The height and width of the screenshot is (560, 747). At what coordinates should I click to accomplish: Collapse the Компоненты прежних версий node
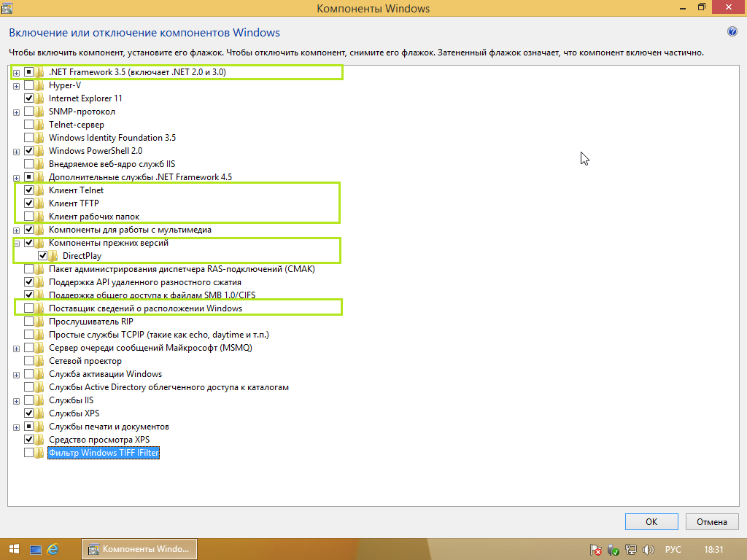click(x=16, y=243)
